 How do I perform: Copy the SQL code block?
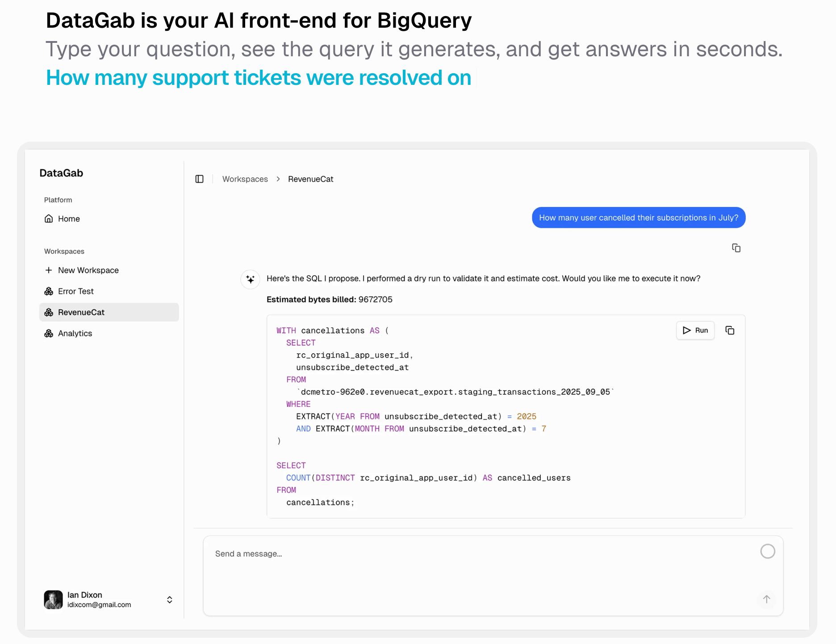(730, 330)
